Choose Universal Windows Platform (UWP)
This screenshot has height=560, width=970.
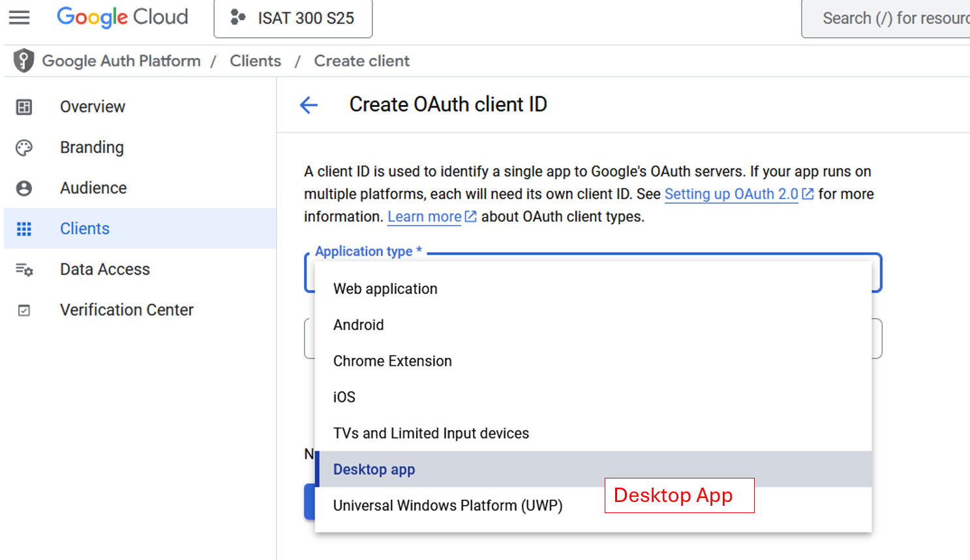pyautogui.click(x=593, y=505)
